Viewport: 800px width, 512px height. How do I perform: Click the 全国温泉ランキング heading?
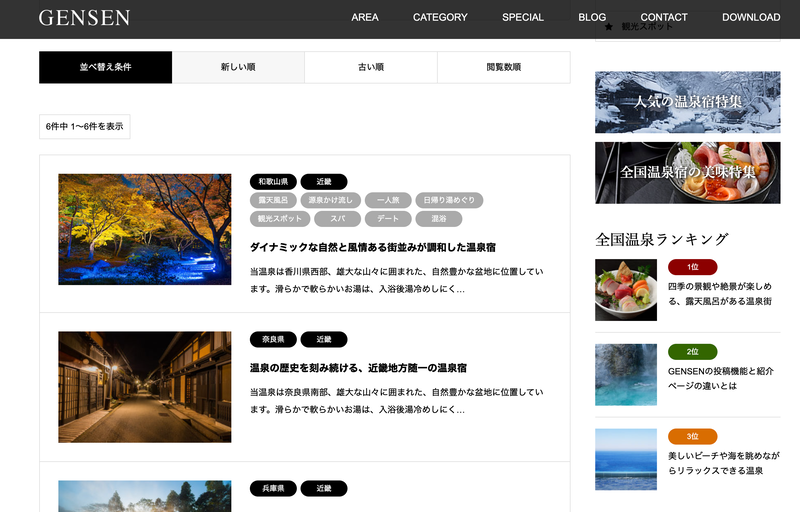click(x=662, y=239)
